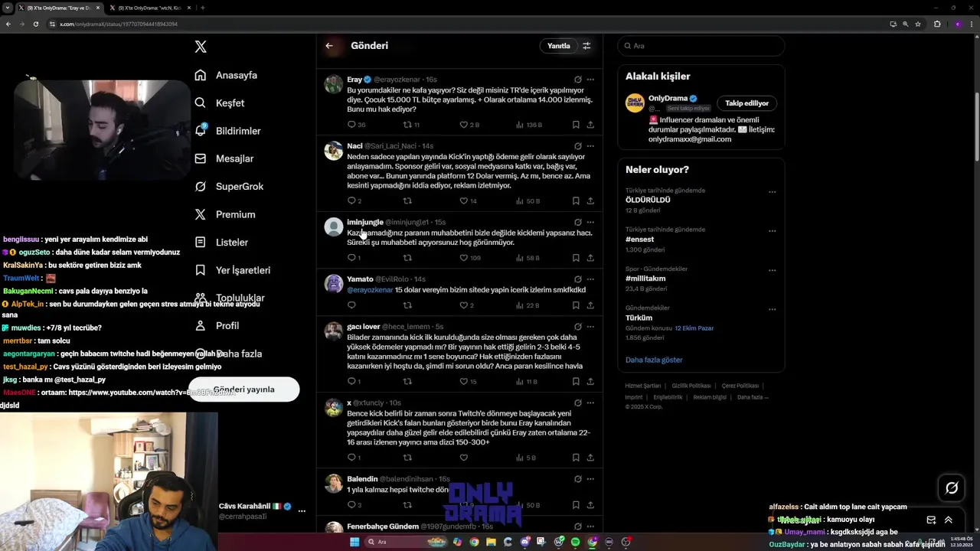
Task: Click the floating Grok button
Action: (952, 487)
